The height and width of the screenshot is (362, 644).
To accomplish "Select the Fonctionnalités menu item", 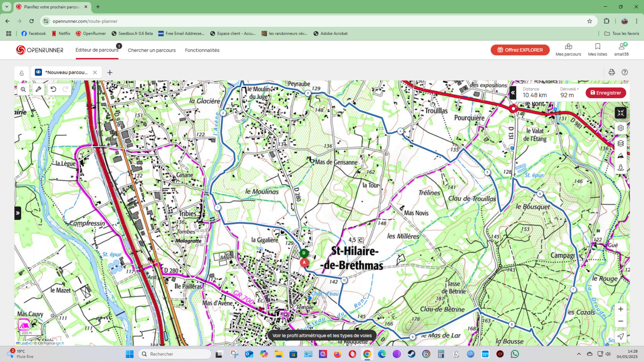I will pos(202,50).
